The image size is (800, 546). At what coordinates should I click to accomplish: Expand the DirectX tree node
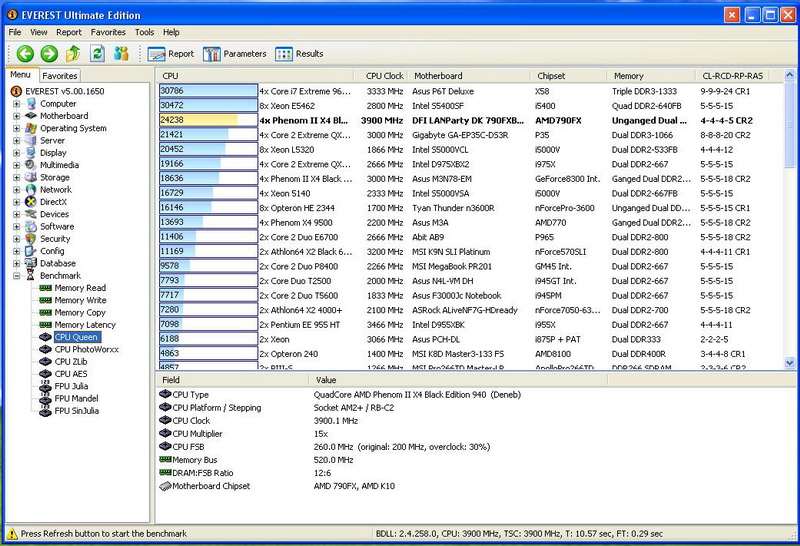17,202
